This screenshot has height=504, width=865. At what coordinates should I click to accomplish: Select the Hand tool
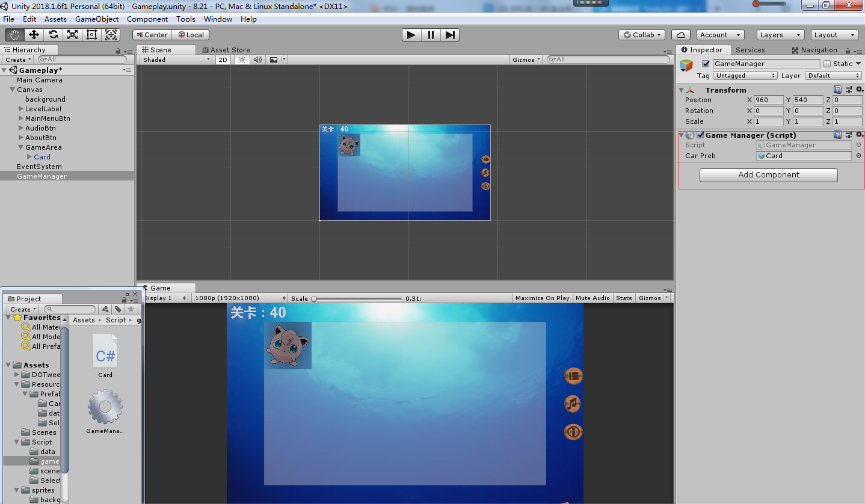tap(14, 35)
